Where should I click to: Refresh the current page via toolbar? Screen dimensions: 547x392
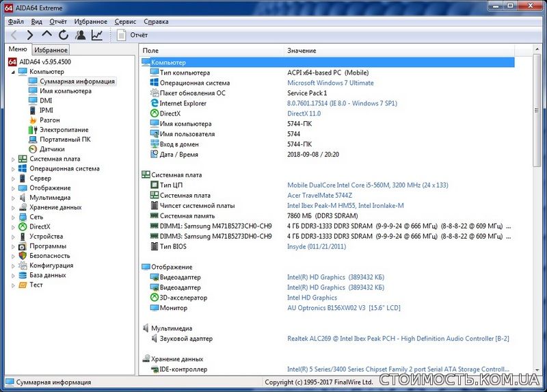coord(64,35)
